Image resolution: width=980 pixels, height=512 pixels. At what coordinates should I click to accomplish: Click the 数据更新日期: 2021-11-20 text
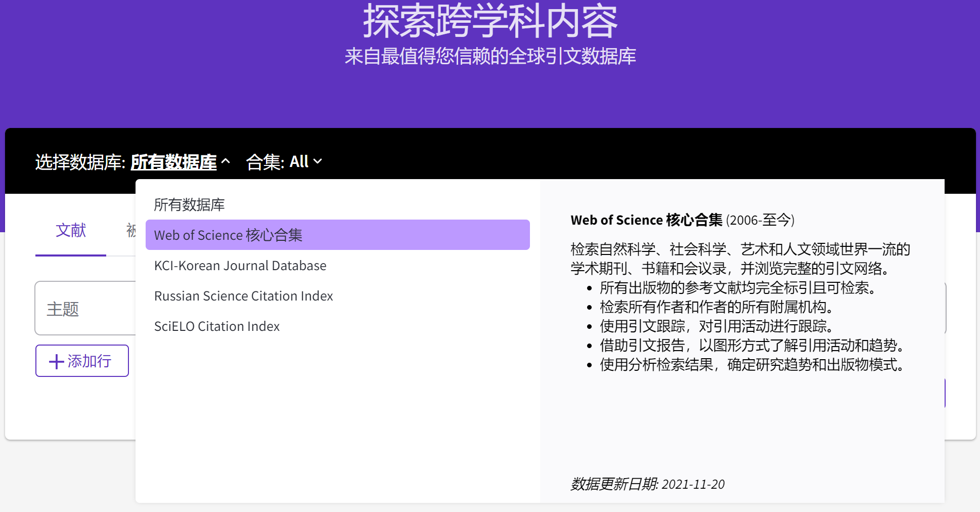pos(647,484)
